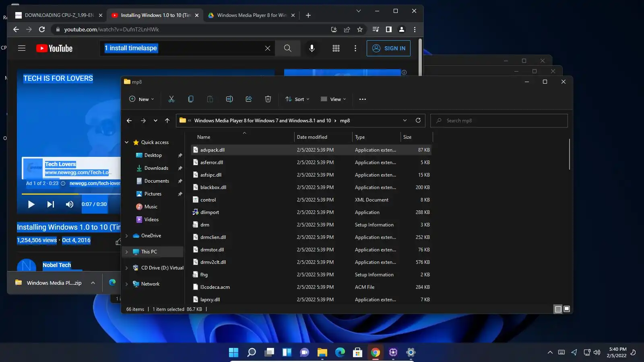Play the YouTube video
The width and height of the screenshot is (644, 362).
coord(31,204)
